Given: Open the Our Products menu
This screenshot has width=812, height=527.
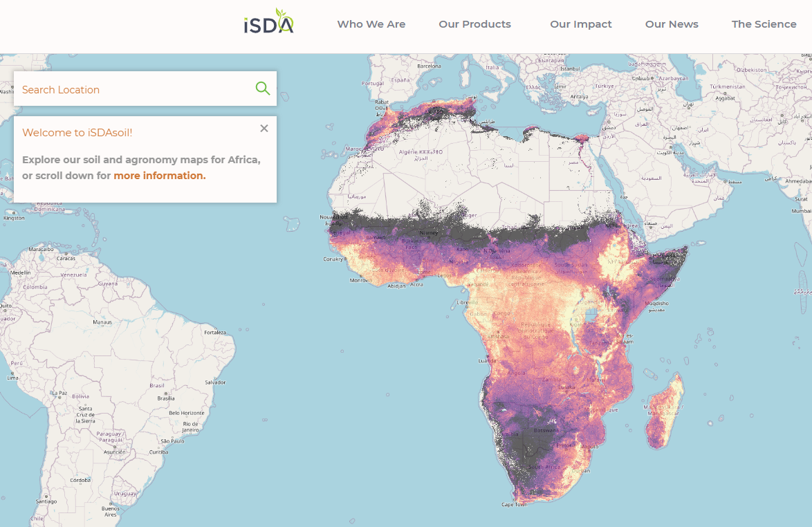Looking at the screenshot, I should tap(474, 24).
